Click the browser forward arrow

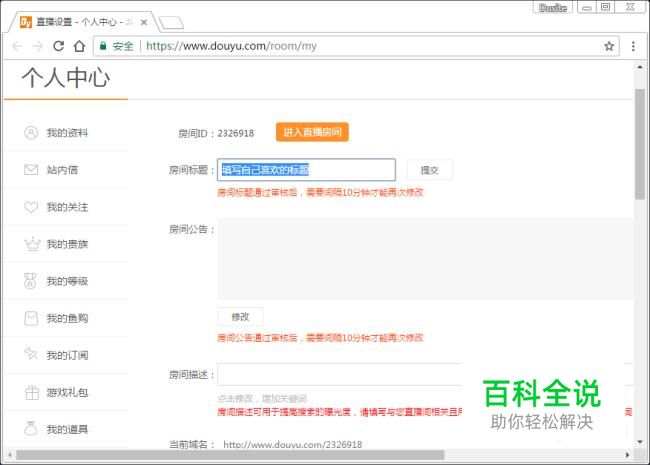coord(38,46)
